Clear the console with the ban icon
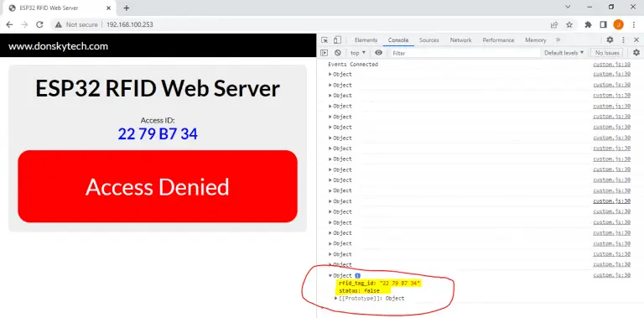Viewport: 644px width, 318px height. tap(338, 53)
